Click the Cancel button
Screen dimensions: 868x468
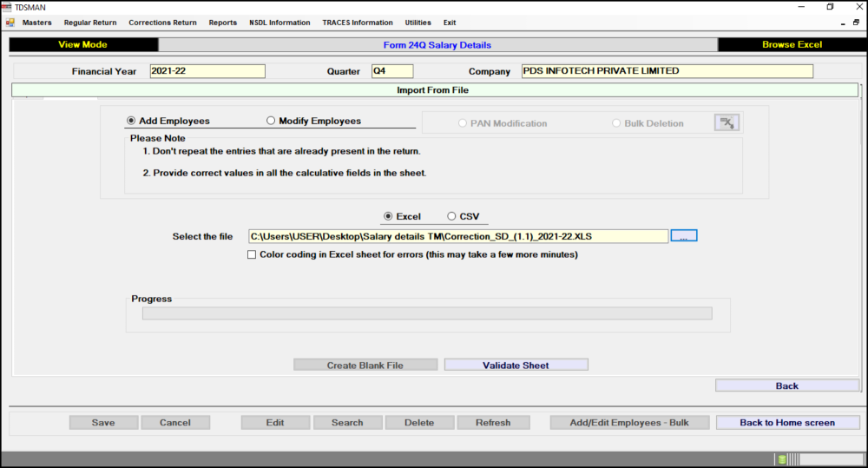pyautogui.click(x=175, y=423)
